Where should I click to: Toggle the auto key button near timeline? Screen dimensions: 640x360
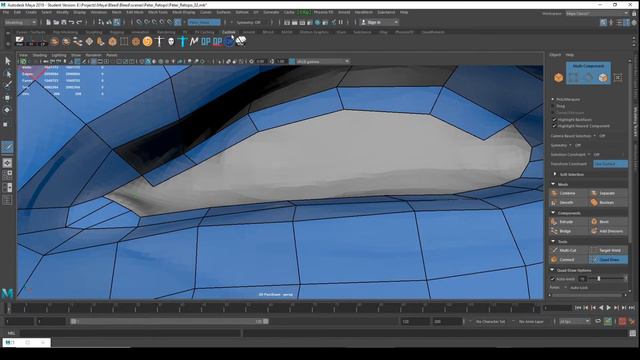pyautogui.click(x=622, y=322)
